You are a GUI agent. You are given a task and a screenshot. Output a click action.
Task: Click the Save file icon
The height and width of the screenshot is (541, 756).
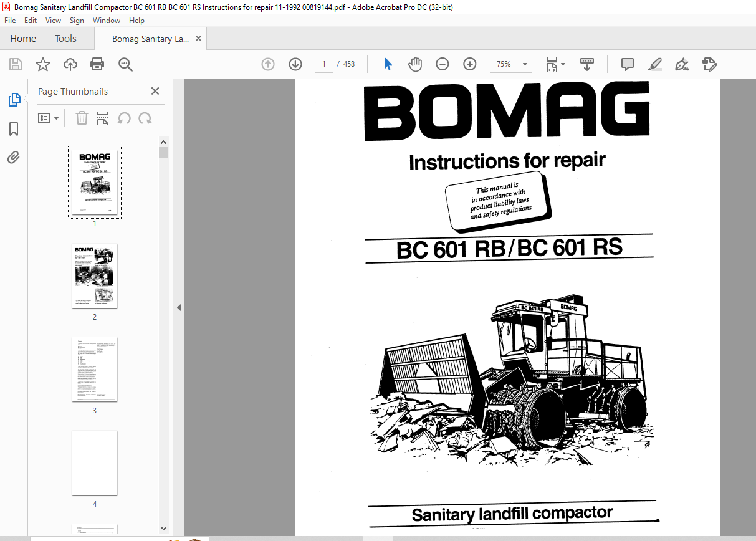[16, 64]
